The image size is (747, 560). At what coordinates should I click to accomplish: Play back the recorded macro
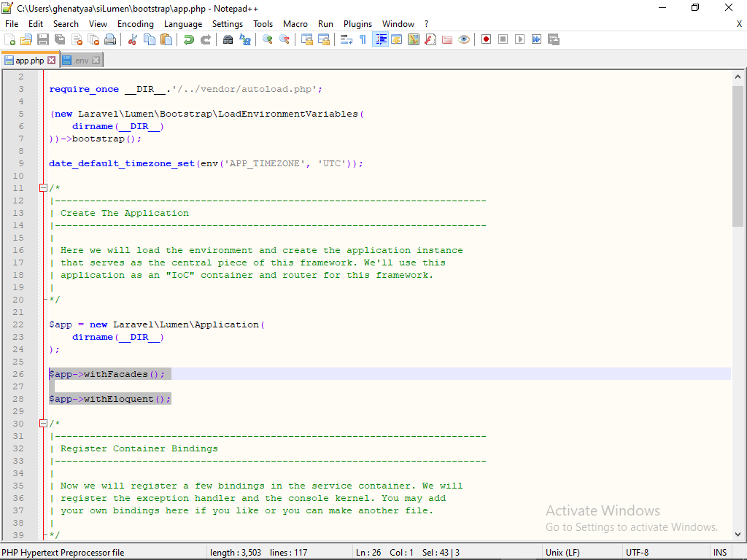coord(519,39)
